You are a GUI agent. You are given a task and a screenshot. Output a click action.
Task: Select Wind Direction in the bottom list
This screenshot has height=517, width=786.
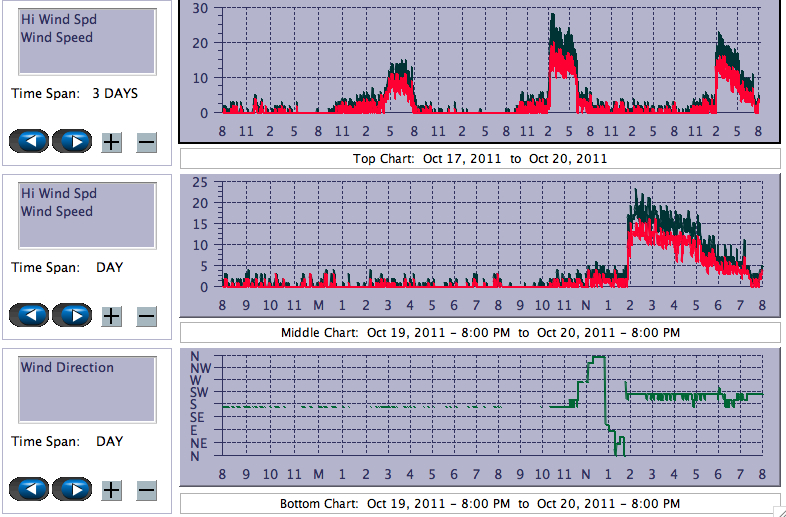pos(67,367)
